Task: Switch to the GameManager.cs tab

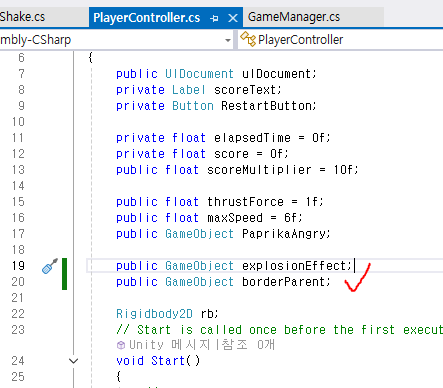Action: [294, 17]
